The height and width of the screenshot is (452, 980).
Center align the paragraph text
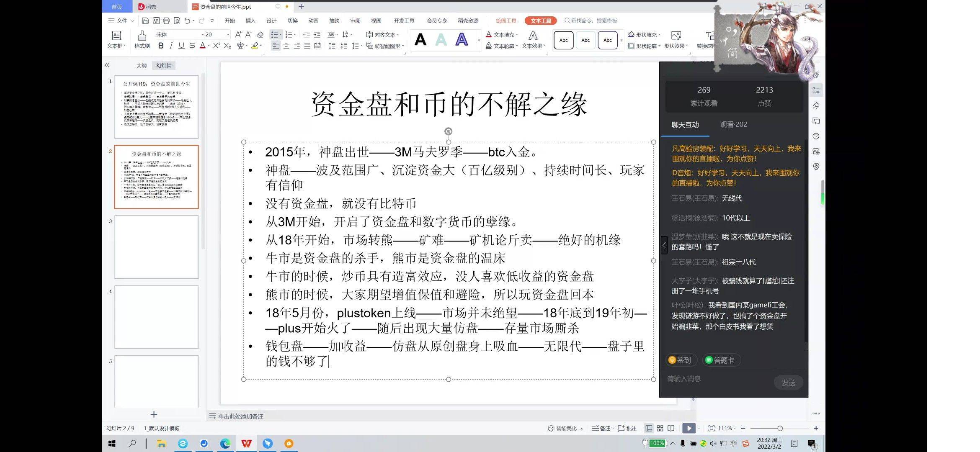tap(286, 46)
